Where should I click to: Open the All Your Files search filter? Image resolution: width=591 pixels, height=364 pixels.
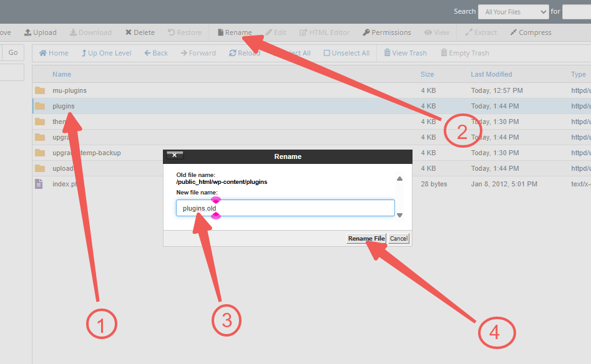(x=513, y=11)
